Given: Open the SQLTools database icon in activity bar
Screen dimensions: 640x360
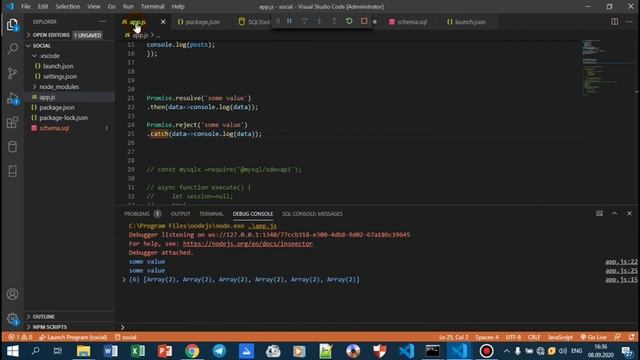Looking at the screenshot, I should pos(12,147).
